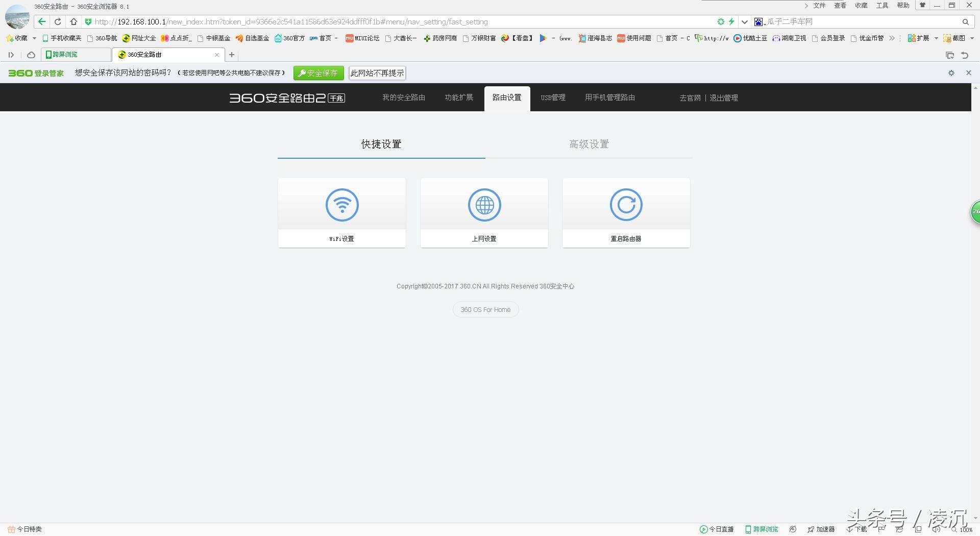This screenshot has height=536, width=980.
Task: Open the 文件 menu
Action: [819, 6]
